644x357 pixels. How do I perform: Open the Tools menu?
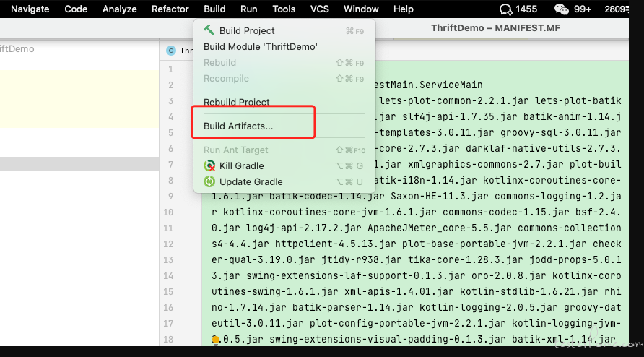tap(284, 9)
